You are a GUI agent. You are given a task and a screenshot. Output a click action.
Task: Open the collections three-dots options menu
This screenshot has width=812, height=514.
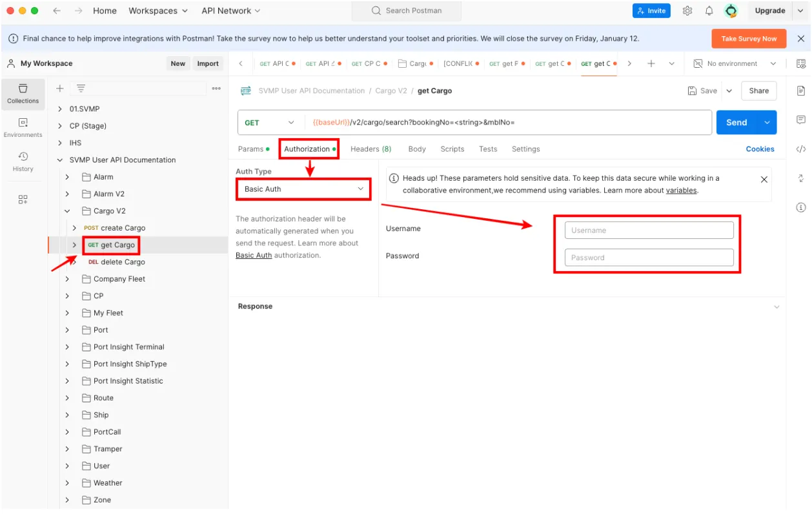216,88
